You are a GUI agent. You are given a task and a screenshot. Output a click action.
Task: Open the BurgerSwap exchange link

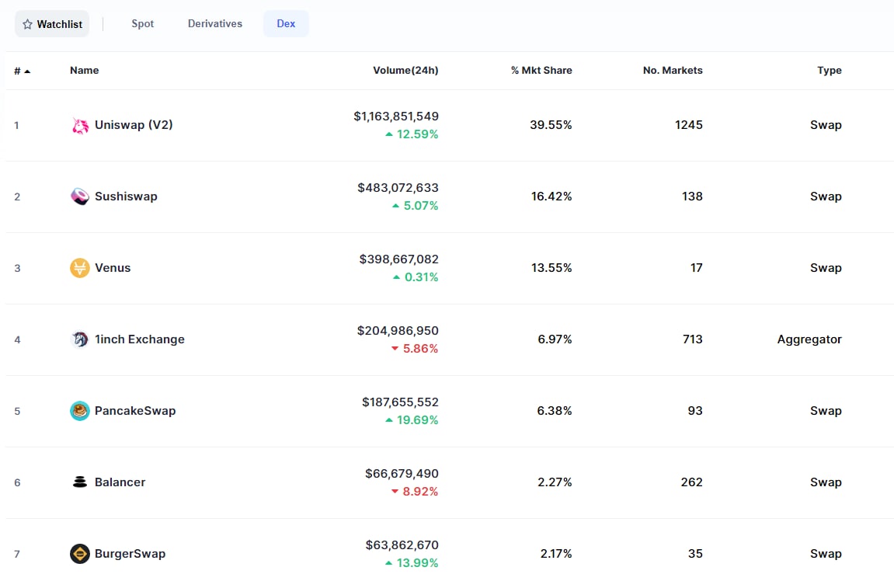click(x=130, y=554)
